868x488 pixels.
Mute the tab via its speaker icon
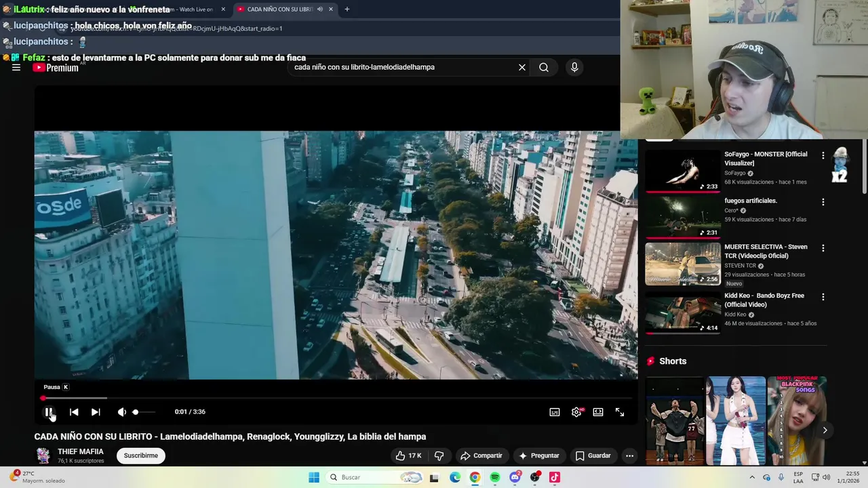(x=319, y=9)
